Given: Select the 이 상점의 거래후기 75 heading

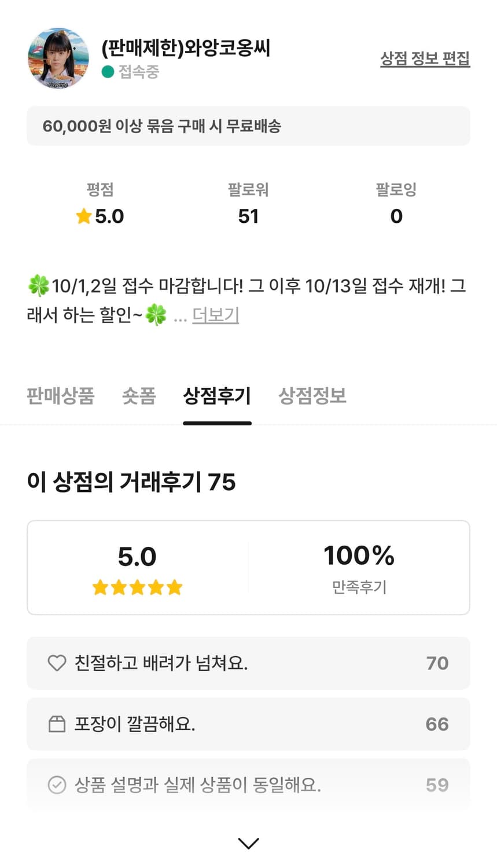Looking at the screenshot, I should [131, 482].
